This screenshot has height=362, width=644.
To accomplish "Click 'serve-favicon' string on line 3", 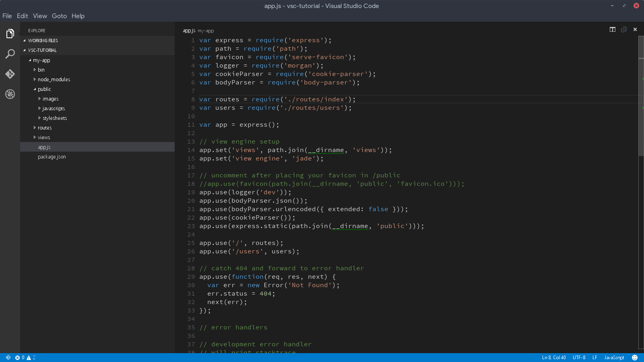I will tap(318, 57).
